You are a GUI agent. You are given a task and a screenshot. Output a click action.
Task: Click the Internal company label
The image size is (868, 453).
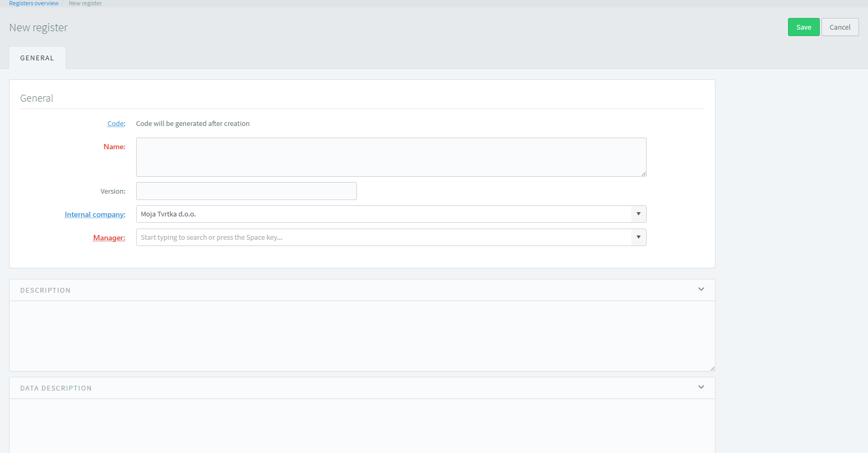click(95, 214)
